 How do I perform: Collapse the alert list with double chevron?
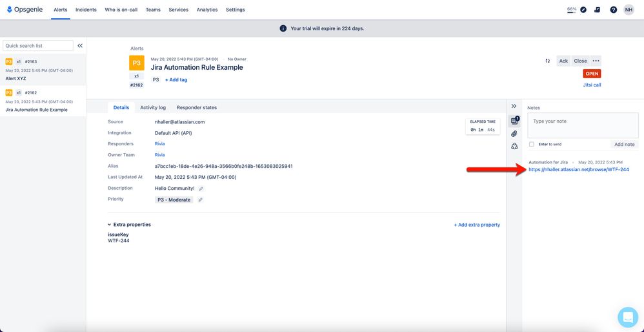(80, 46)
